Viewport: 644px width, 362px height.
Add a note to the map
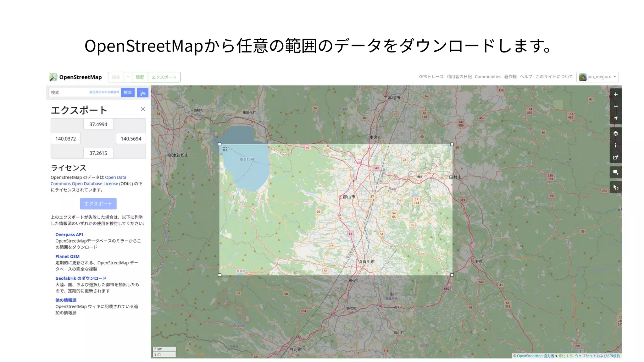coord(615,172)
